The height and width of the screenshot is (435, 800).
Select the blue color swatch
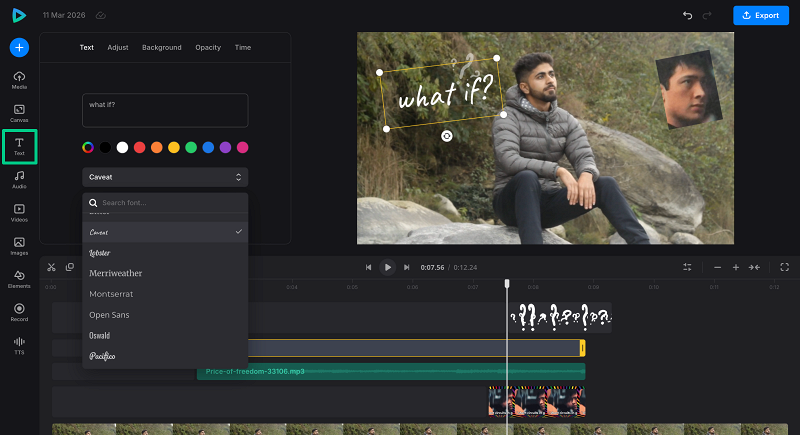click(208, 147)
